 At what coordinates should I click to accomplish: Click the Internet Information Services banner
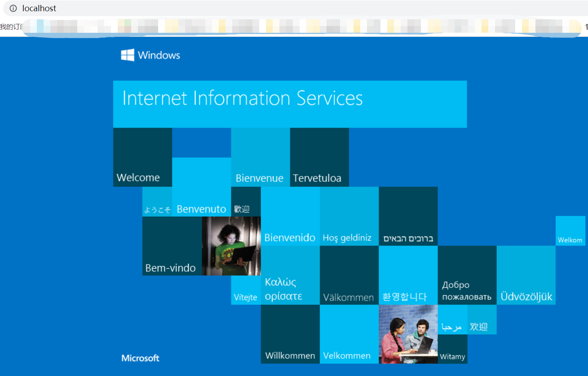[290, 104]
